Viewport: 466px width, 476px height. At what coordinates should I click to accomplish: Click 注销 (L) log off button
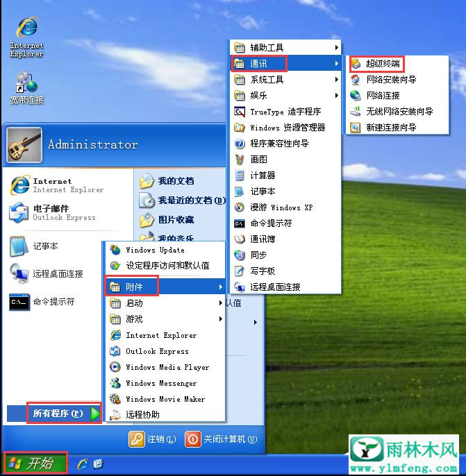point(153,439)
